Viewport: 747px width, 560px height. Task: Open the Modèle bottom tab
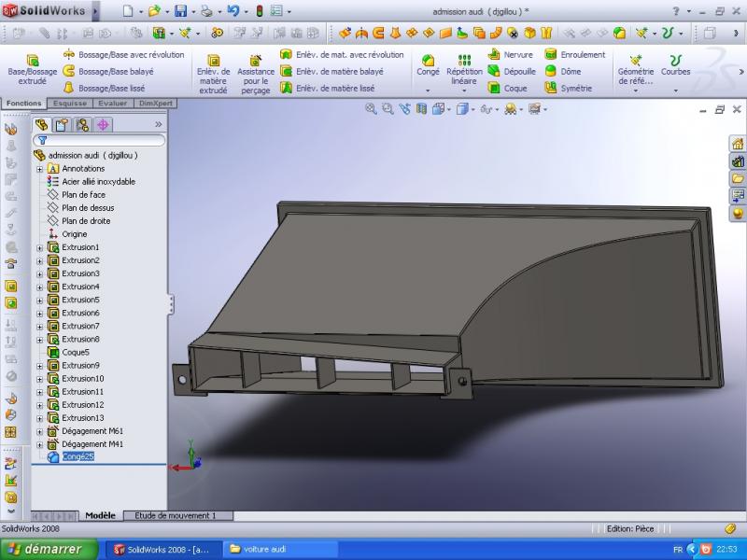click(101, 515)
